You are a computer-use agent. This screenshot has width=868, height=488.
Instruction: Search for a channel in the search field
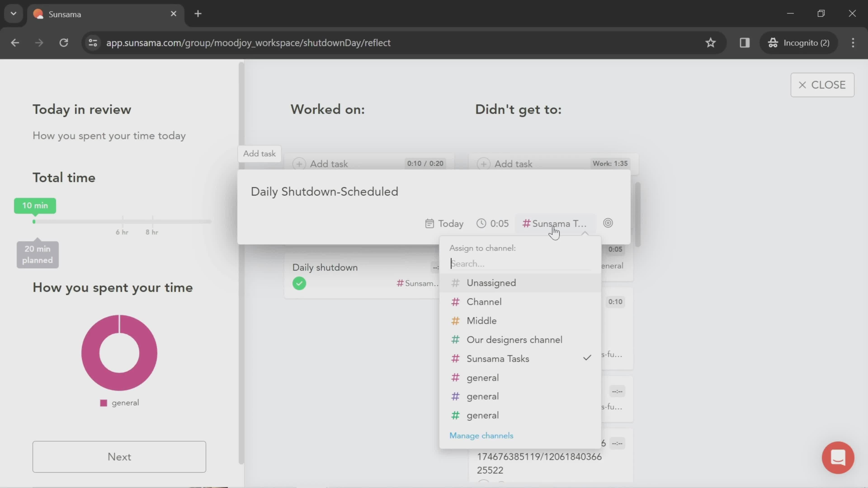coord(522,264)
